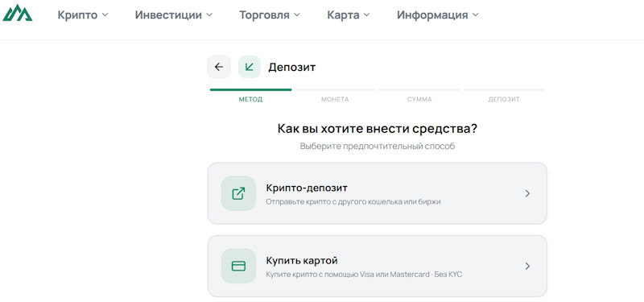Click the heading Как вы хотите внести средства?
Viewport: 644px width, 302px height.
[378, 129]
